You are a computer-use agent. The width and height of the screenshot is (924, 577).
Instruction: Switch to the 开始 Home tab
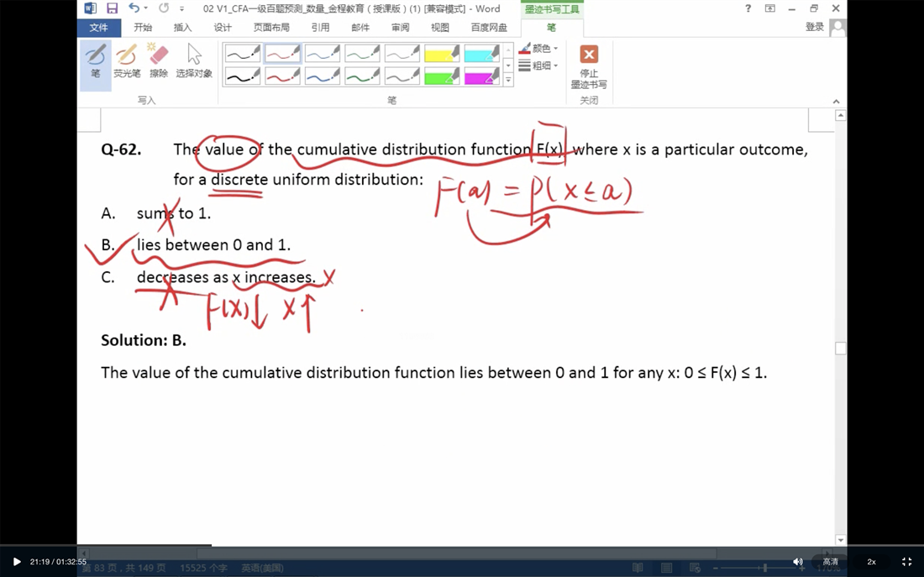click(x=143, y=27)
